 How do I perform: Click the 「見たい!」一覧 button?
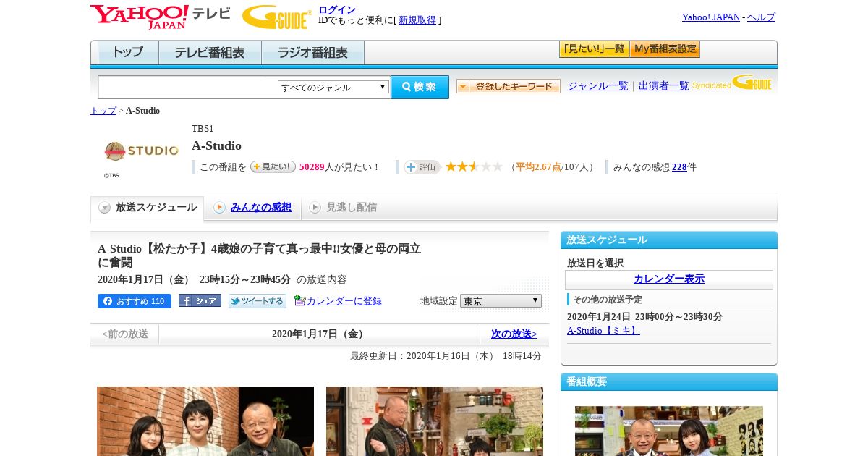pos(594,49)
